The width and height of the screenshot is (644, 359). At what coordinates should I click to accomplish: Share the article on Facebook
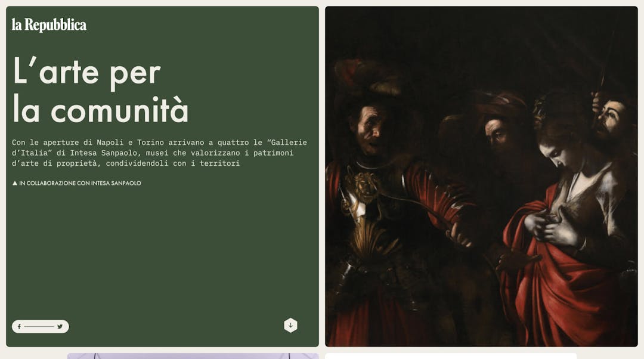(19, 327)
